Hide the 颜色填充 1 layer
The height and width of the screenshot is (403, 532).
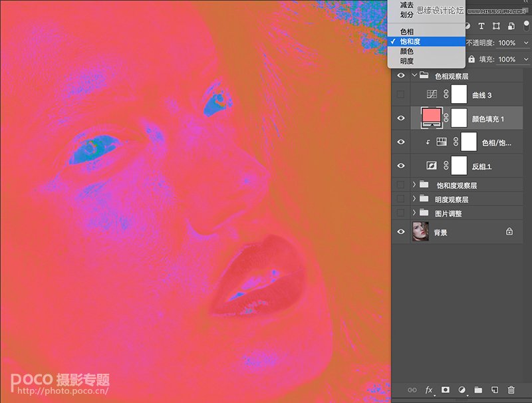(401, 118)
